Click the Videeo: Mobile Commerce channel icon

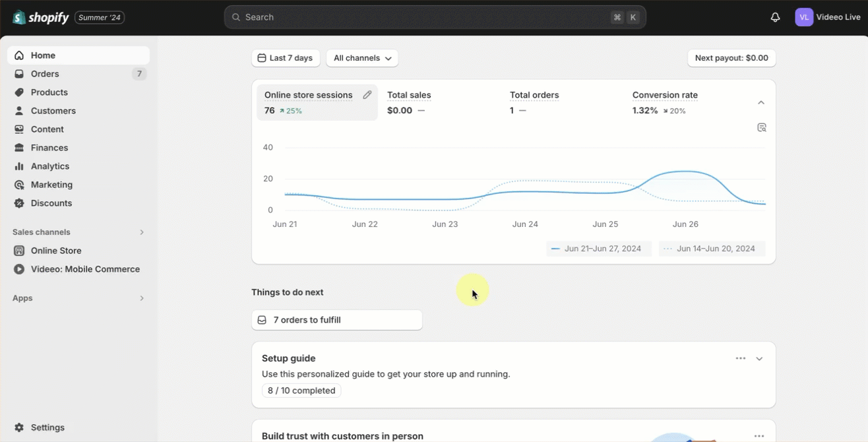tap(19, 269)
